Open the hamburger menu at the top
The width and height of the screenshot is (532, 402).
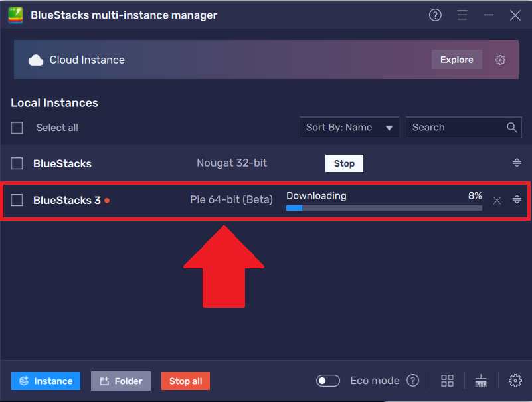click(462, 15)
